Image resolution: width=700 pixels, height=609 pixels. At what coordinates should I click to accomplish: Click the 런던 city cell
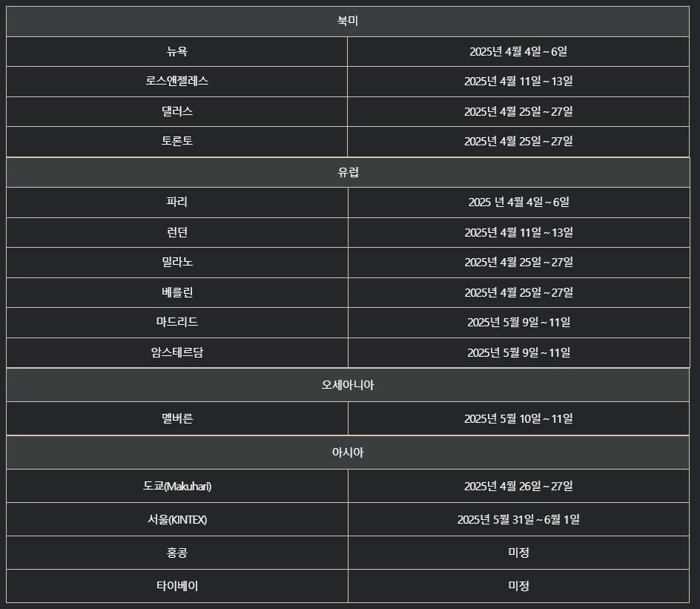177,232
